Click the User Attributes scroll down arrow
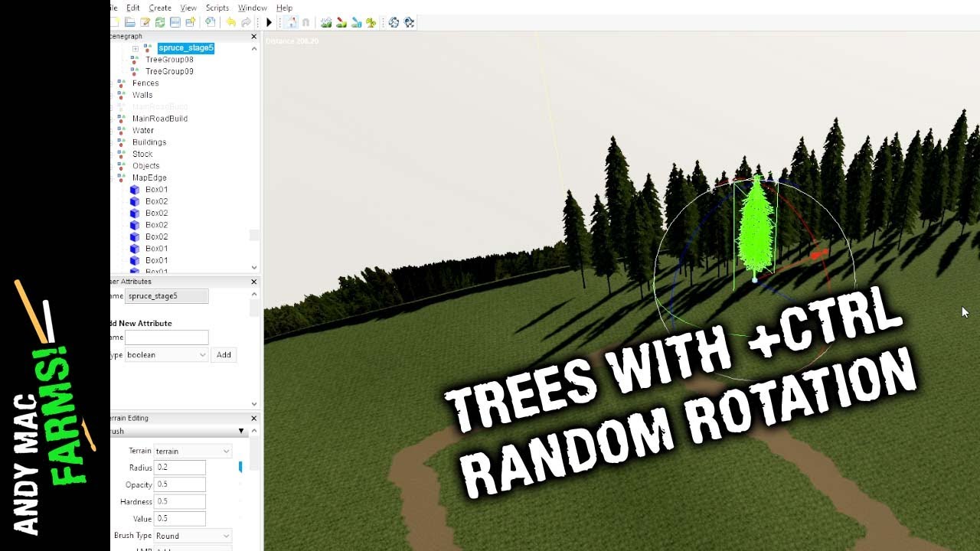The image size is (980, 551). 254,404
